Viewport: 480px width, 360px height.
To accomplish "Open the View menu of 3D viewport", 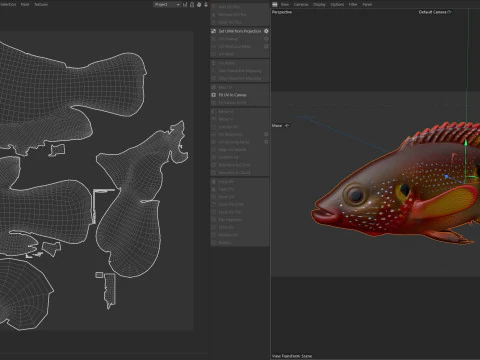I will point(285,4).
